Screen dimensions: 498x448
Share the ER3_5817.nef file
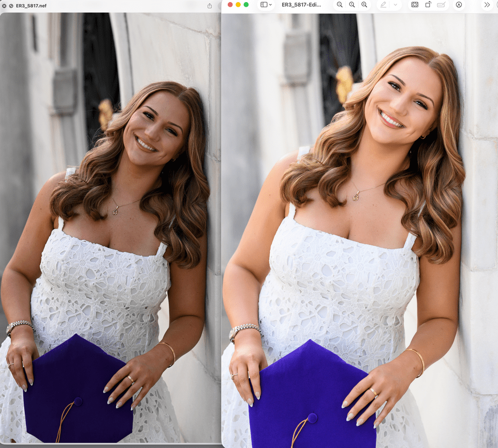(x=210, y=6)
